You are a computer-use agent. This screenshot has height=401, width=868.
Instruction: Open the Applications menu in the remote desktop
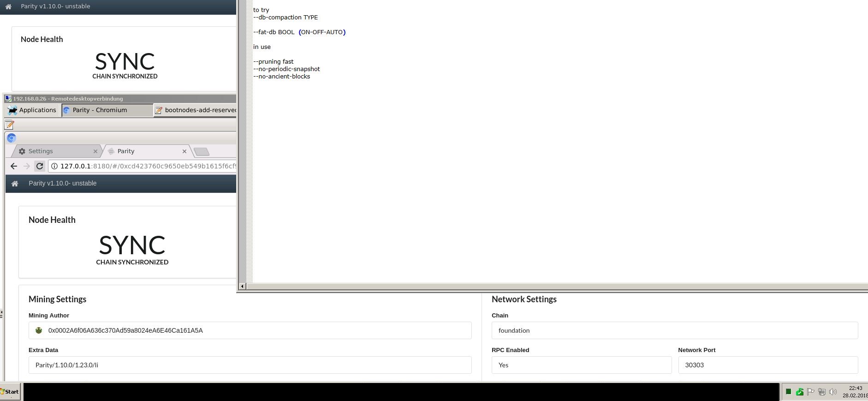click(32, 110)
